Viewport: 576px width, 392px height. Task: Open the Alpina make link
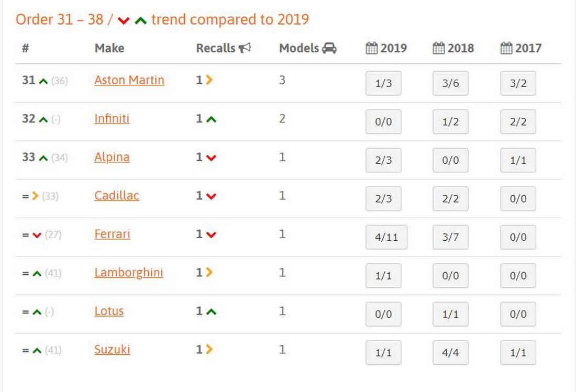[112, 157]
